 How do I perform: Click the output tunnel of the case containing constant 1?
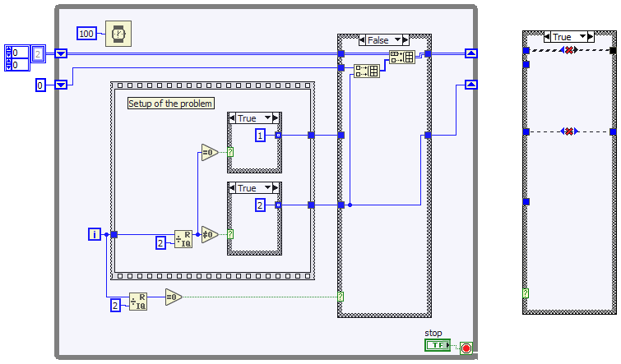click(278, 136)
